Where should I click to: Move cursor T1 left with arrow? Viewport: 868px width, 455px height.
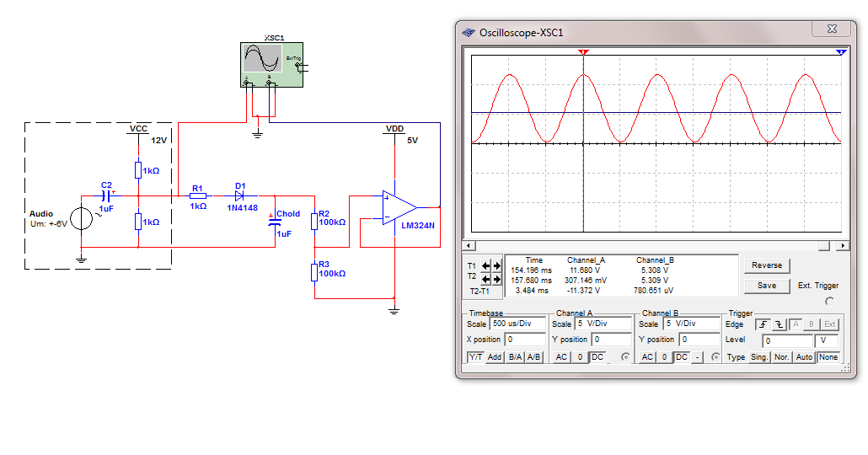tap(485, 265)
